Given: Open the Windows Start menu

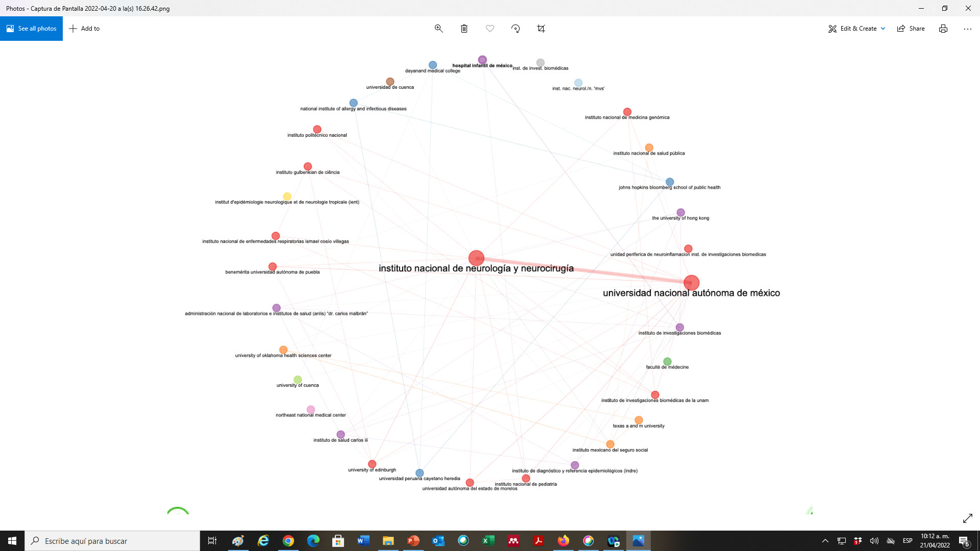Looking at the screenshot, I should 12,541.
